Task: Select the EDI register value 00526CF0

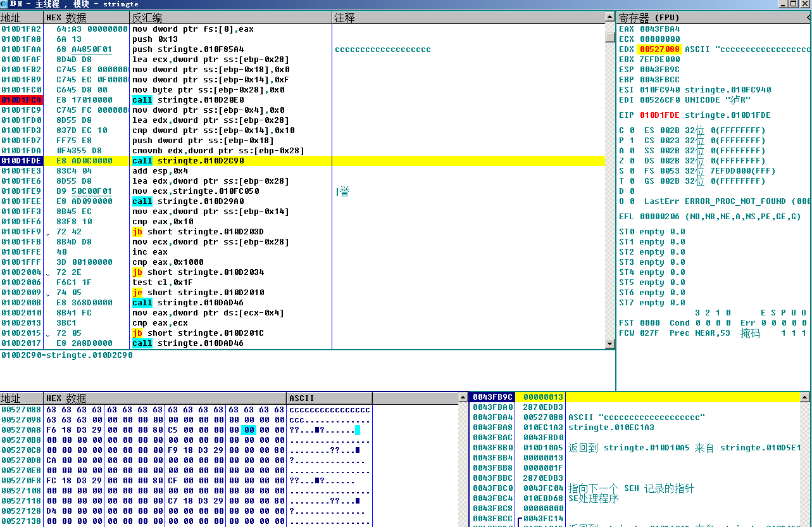Action: click(x=659, y=100)
